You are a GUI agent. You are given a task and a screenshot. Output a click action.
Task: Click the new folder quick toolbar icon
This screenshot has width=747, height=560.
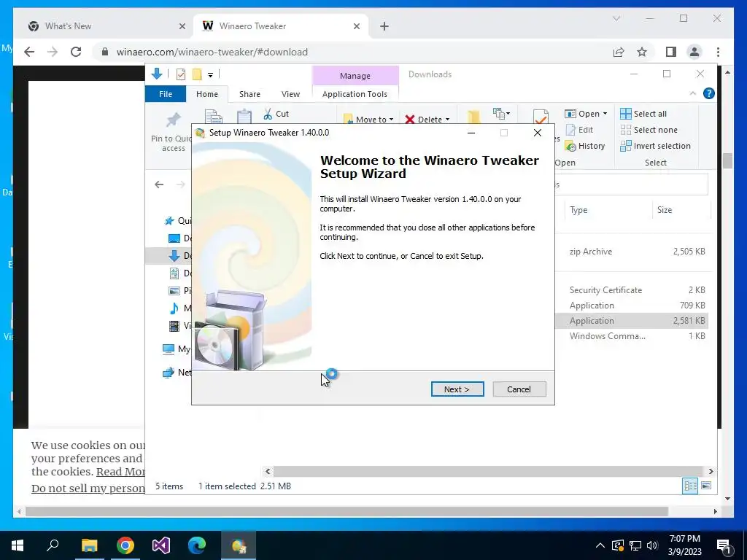coord(197,74)
